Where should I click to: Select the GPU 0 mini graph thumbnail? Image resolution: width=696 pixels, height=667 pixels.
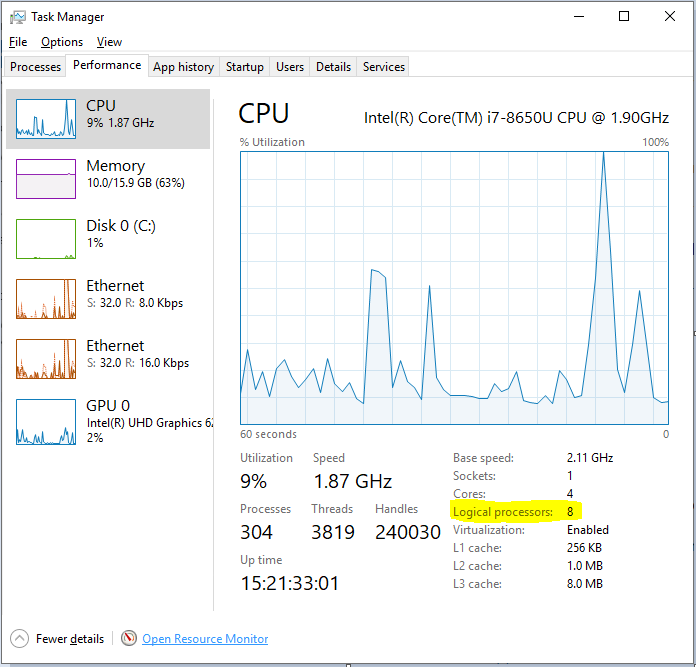[46, 422]
